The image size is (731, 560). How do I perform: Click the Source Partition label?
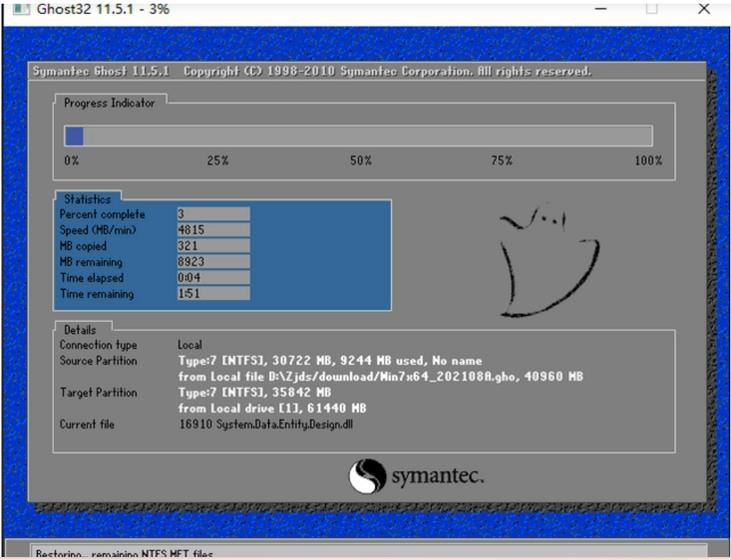point(99,361)
